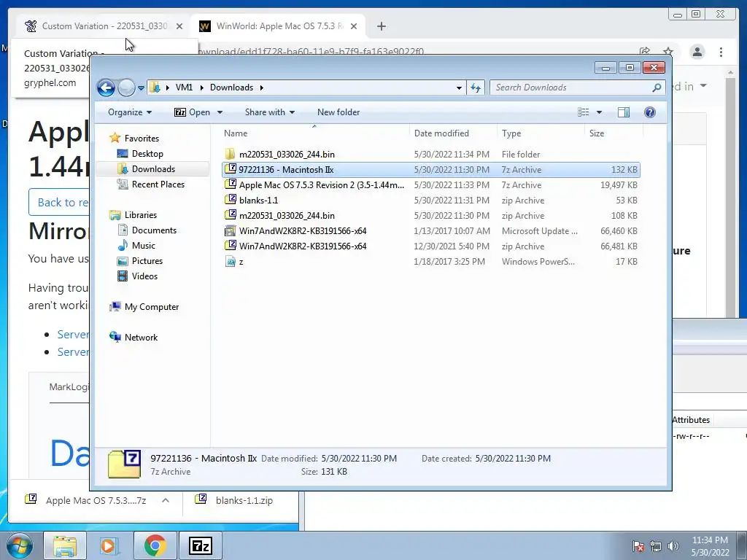Viewport: 747px width, 560px height.
Task: Open the Chrome profile avatar
Action: [x=697, y=52]
